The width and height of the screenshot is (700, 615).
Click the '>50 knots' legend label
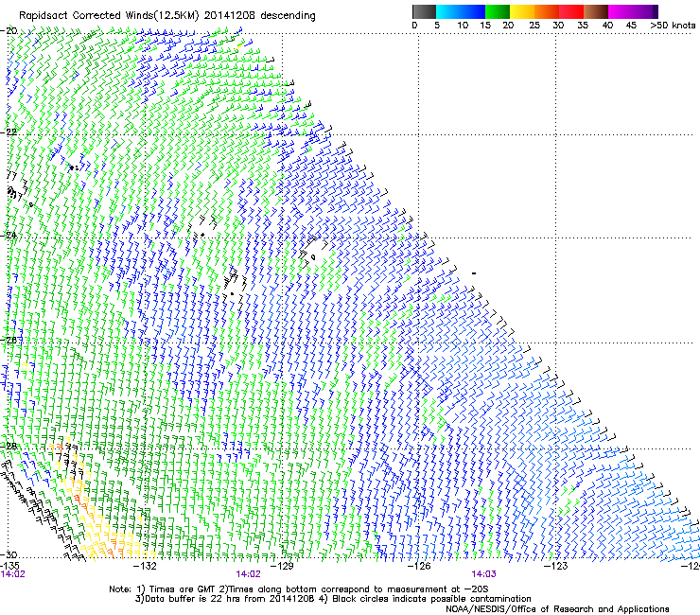pyautogui.click(x=673, y=26)
